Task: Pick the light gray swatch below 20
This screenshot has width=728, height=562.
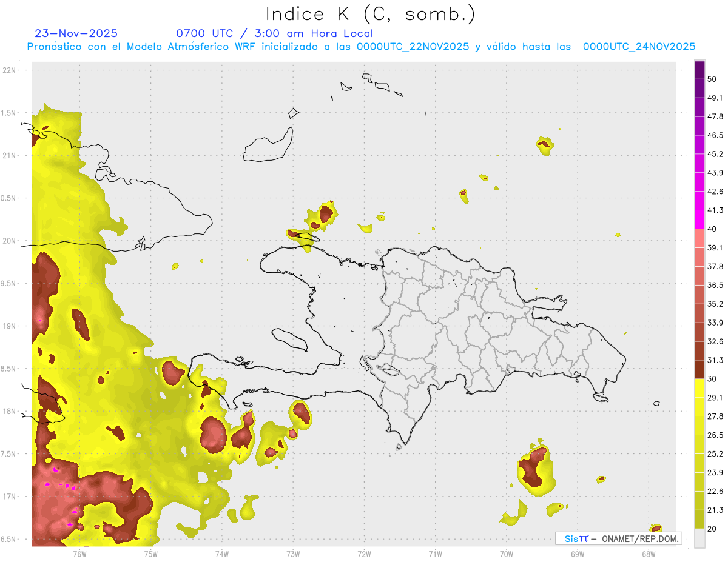Action: pyautogui.click(x=700, y=538)
